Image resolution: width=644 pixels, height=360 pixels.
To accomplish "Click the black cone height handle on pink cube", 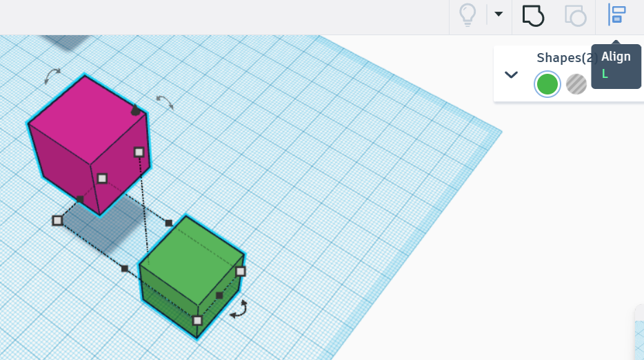I will click(x=135, y=110).
